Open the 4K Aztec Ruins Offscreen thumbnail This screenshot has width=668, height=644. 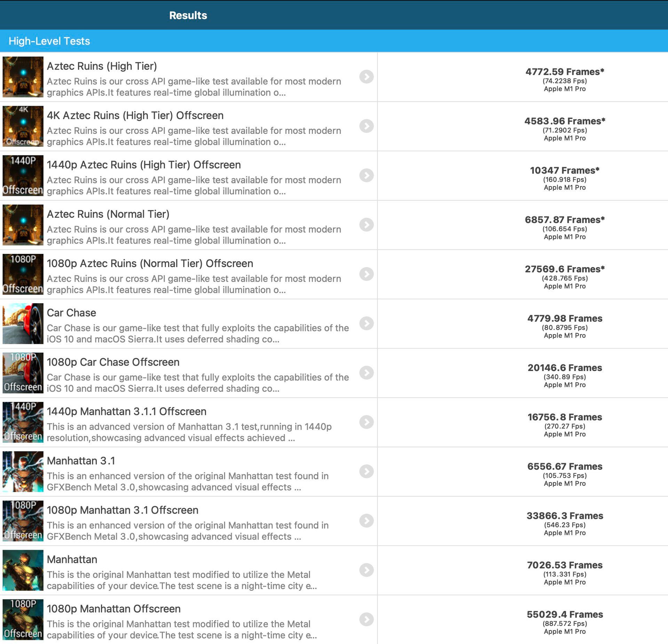[x=23, y=126]
